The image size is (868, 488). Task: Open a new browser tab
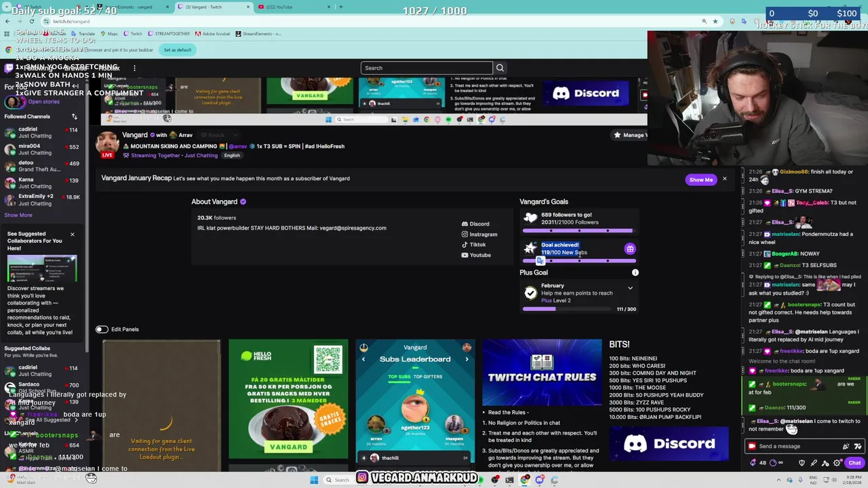click(x=341, y=7)
